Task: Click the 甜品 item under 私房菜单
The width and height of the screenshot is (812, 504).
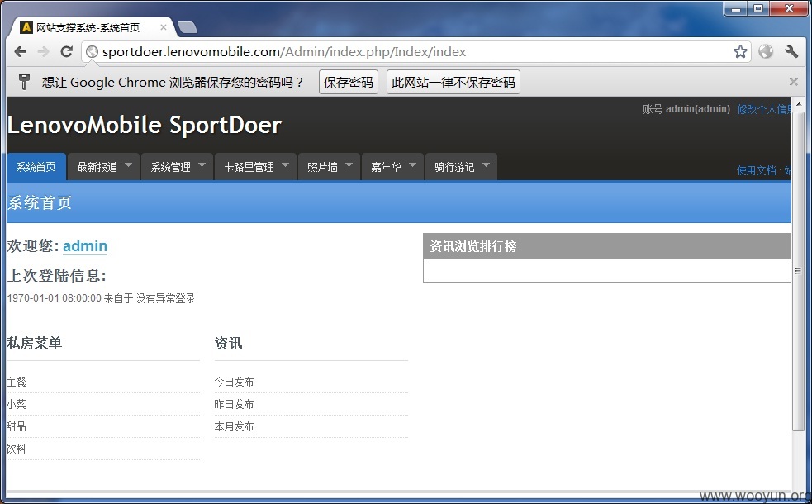Action: coord(17,426)
